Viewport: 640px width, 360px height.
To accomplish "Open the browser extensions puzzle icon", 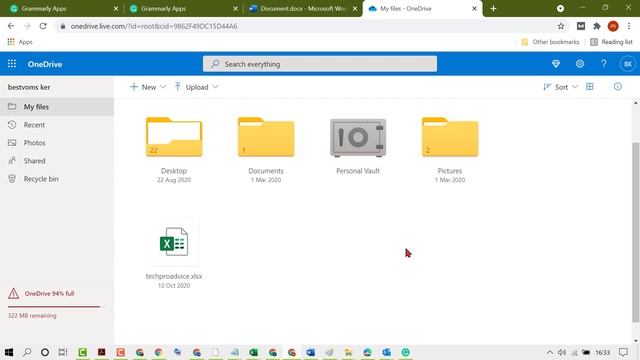I will click(x=597, y=26).
